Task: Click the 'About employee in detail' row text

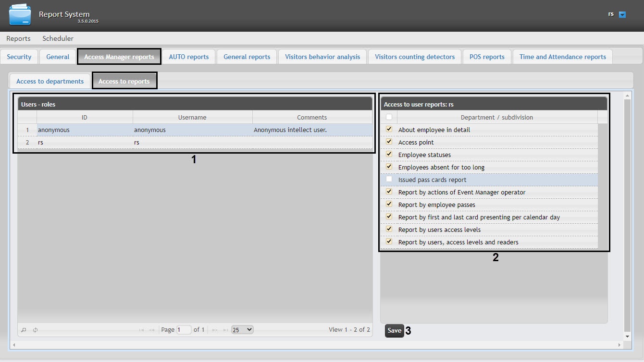Action: (x=434, y=130)
